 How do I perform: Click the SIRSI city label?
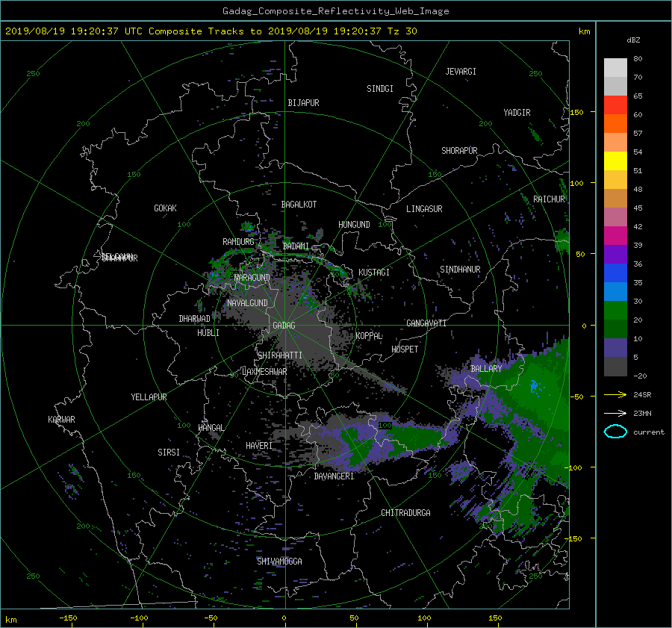[169, 453]
